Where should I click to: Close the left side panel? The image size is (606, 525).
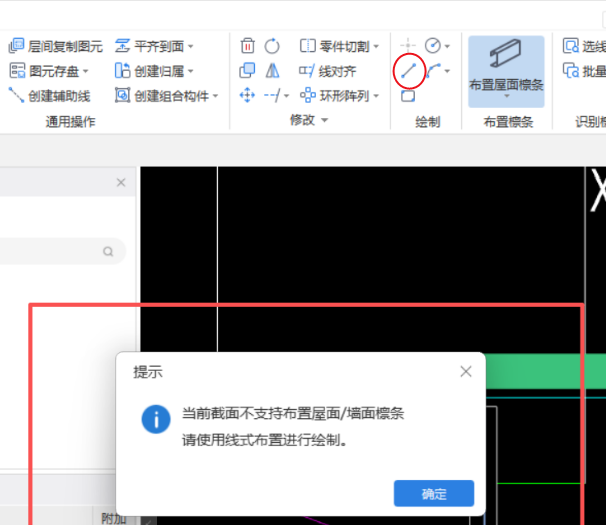pos(121,182)
